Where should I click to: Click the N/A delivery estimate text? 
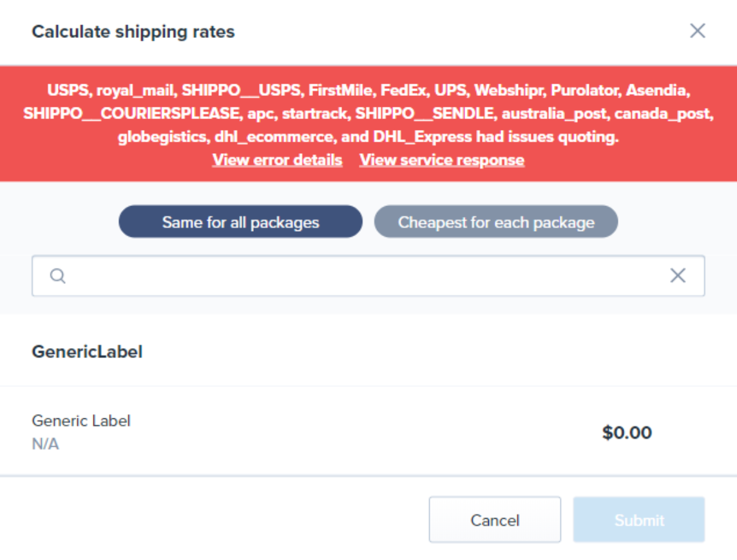45,444
